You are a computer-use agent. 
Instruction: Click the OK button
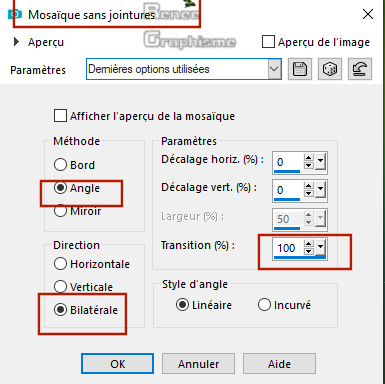117,364
